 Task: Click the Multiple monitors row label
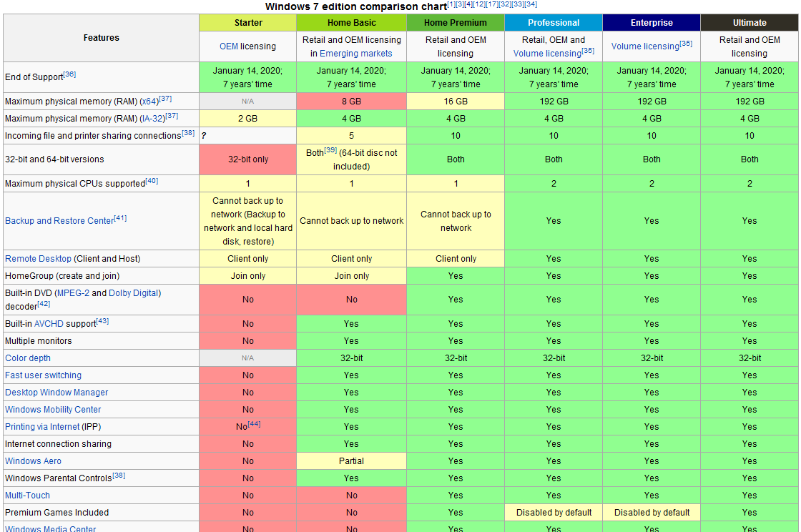click(39, 341)
